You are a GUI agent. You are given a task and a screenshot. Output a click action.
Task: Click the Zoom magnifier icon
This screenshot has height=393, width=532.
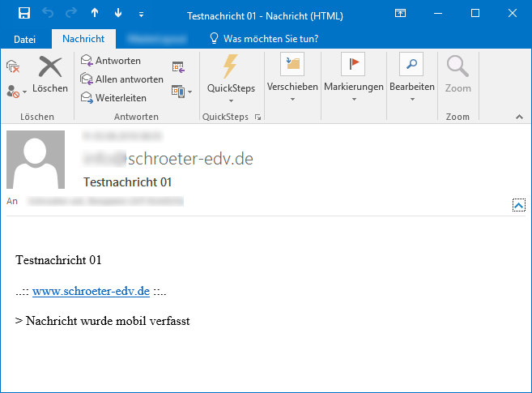pyautogui.click(x=458, y=75)
